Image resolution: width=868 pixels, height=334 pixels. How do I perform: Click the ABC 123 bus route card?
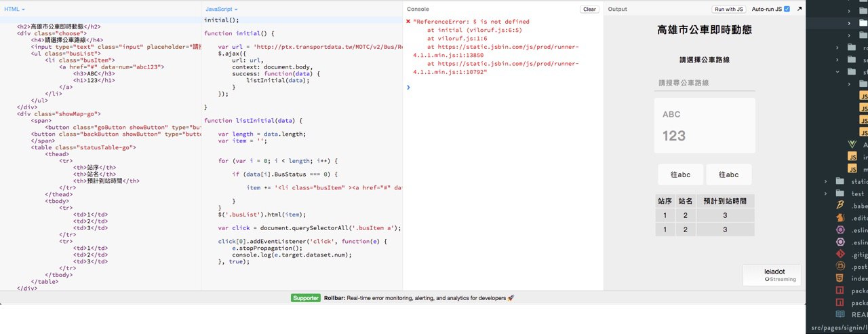pyautogui.click(x=705, y=126)
